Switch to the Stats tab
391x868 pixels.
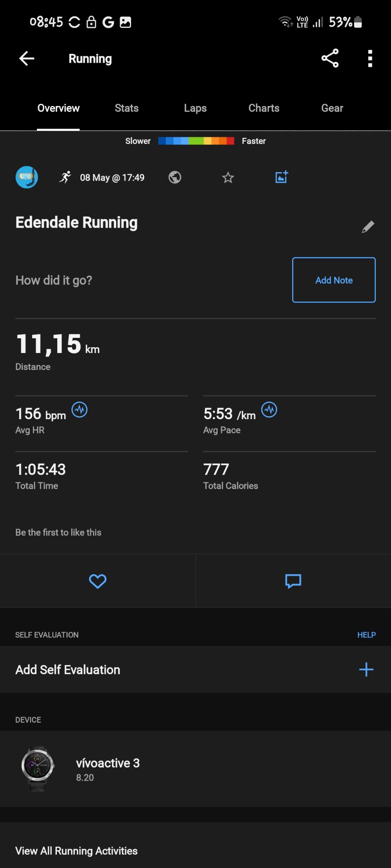tap(126, 108)
